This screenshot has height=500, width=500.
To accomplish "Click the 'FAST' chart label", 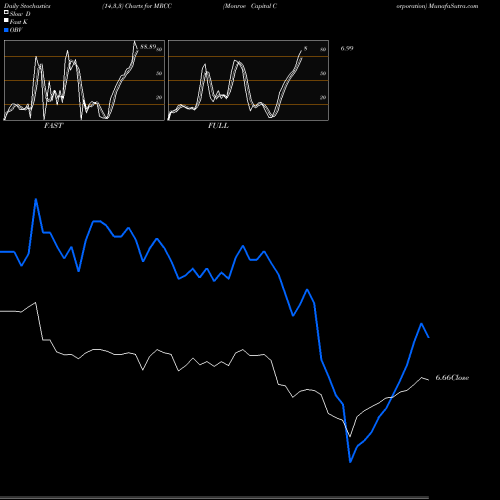I will [x=53, y=126].
